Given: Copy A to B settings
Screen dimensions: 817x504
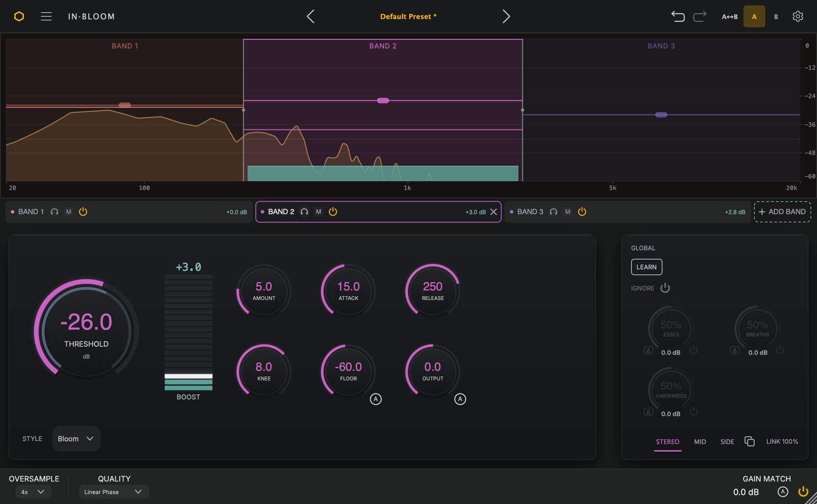Looking at the screenshot, I should pos(729,17).
